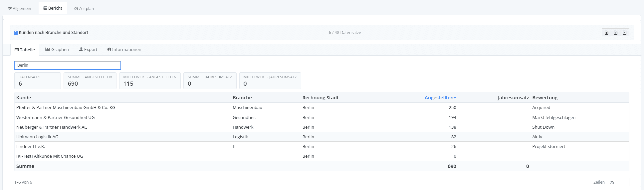This screenshot has width=644, height=190.
Task: Click Berlin in the Westermann row
Action: [x=308, y=117]
